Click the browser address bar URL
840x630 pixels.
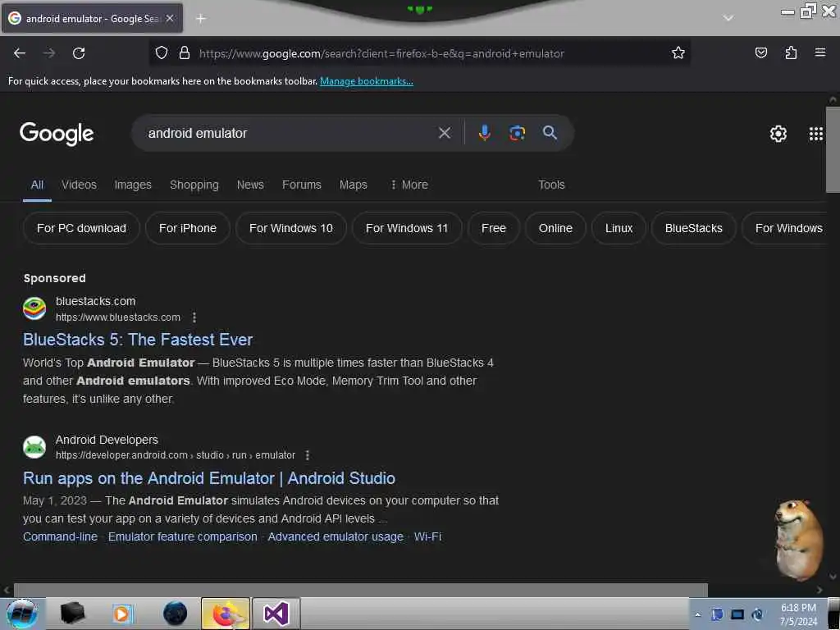[x=381, y=53]
